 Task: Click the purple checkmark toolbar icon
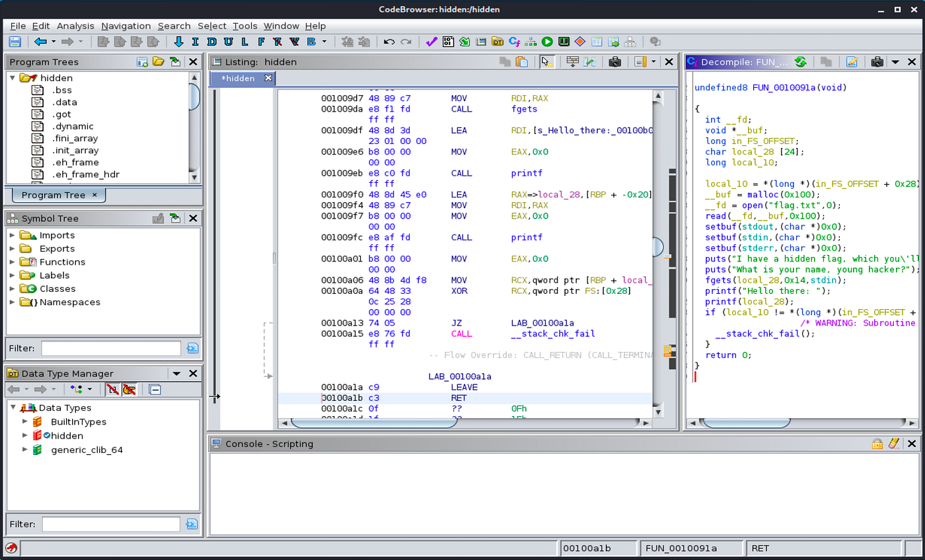click(431, 42)
